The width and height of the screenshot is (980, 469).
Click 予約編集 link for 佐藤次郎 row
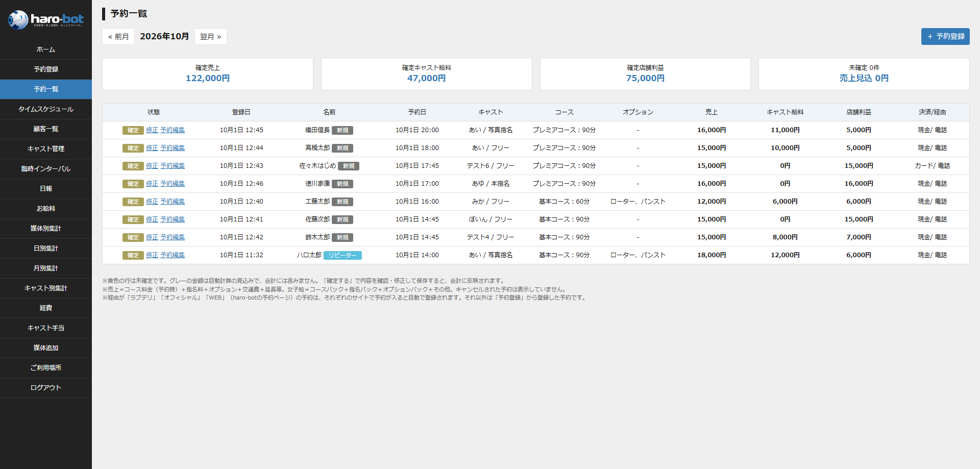[173, 219]
